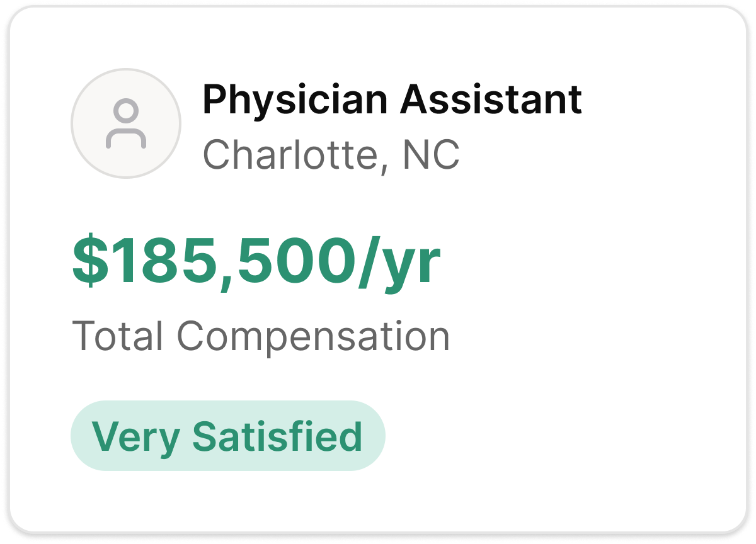Click the word Physician in the title
Viewport: 756px width, 544px height.
click(x=294, y=99)
